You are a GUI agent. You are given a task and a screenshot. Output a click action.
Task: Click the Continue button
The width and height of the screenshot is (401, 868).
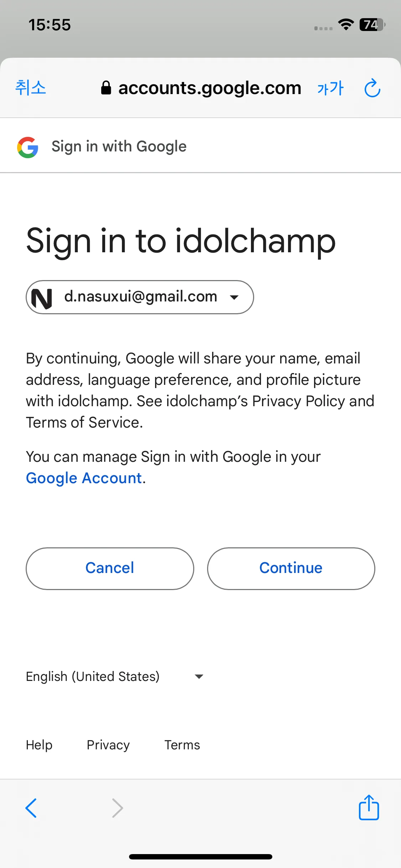point(291,568)
